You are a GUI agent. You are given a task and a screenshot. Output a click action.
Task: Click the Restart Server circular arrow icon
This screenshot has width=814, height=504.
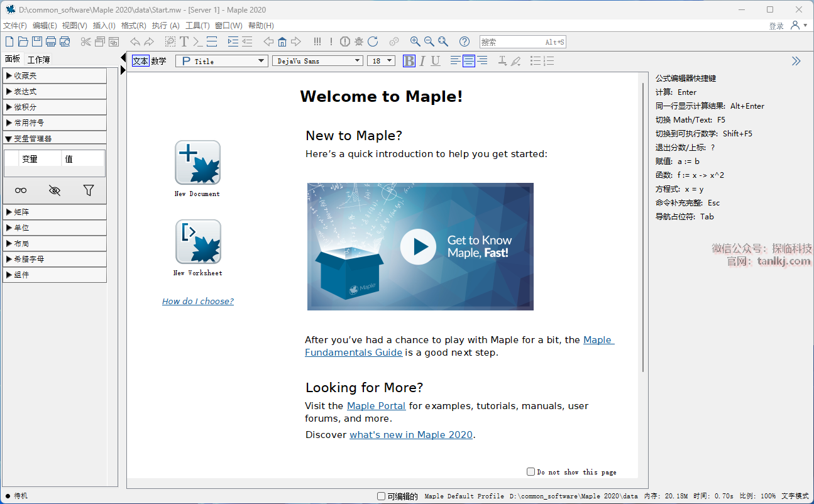pyautogui.click(x=373, y=42)
